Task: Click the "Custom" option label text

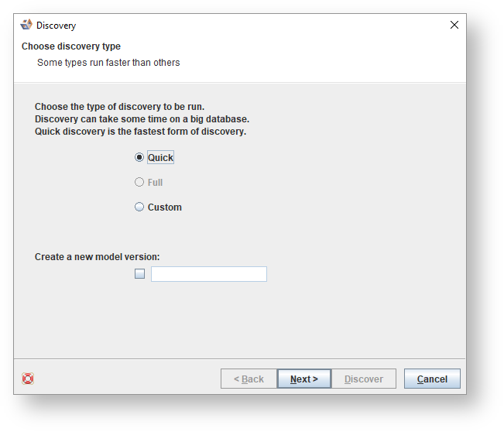Action: pos(165,207)
